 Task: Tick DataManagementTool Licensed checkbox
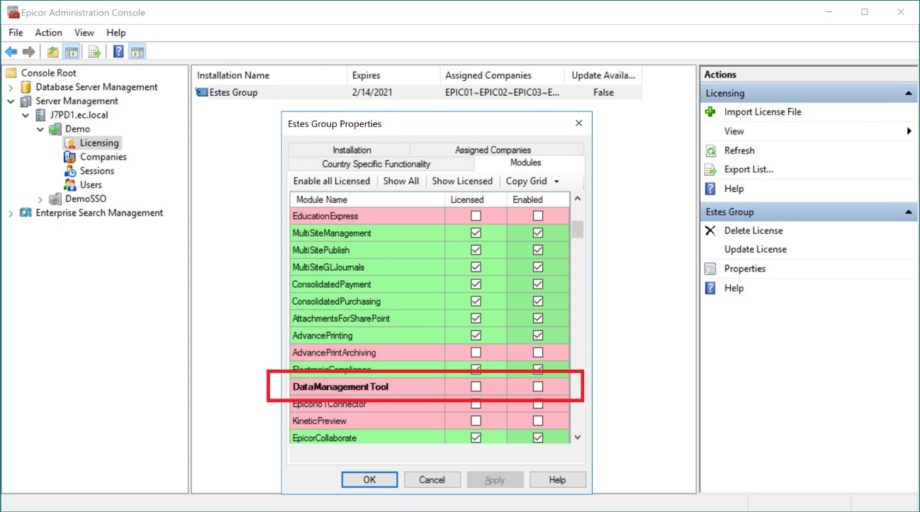point(476,386)
